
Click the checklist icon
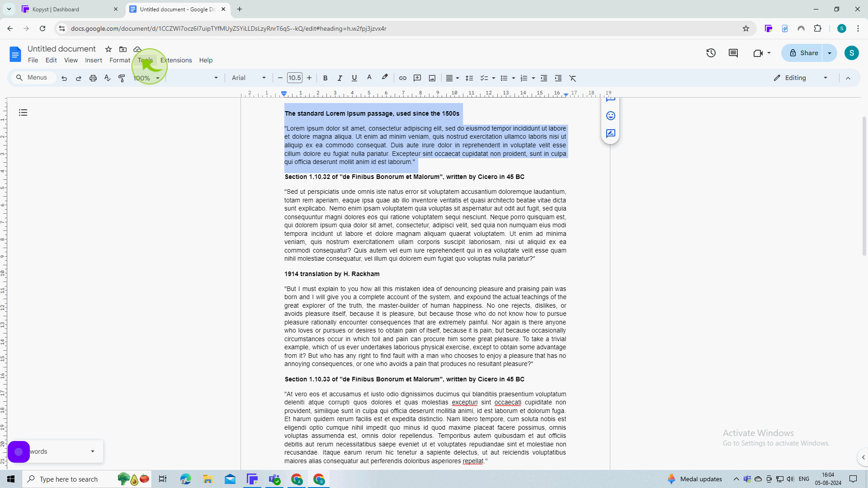point(484,78)
